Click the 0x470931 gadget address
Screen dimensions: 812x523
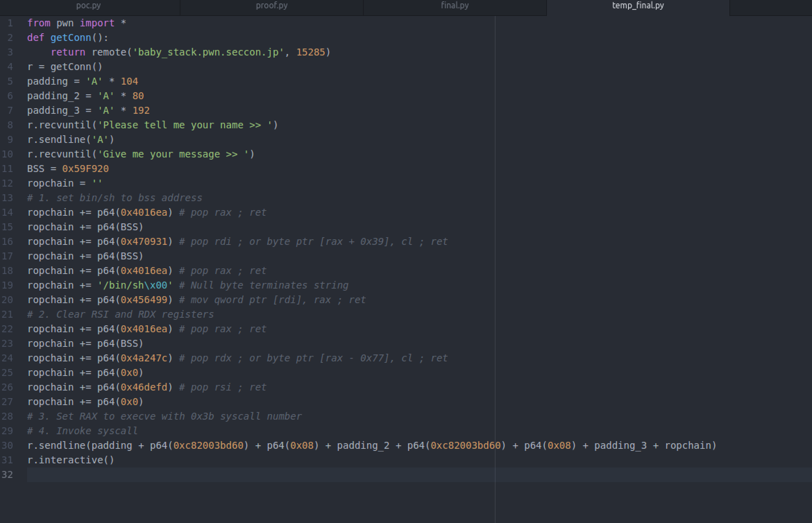tap(144, 242)
